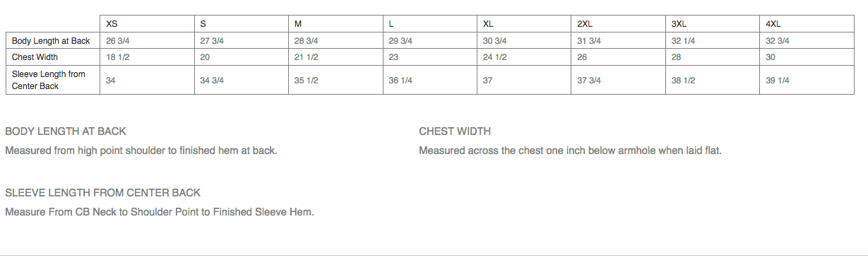This screenshot has width=868, height=260.
Task: Click the high point shoulder description text
Action: [141, 150]
